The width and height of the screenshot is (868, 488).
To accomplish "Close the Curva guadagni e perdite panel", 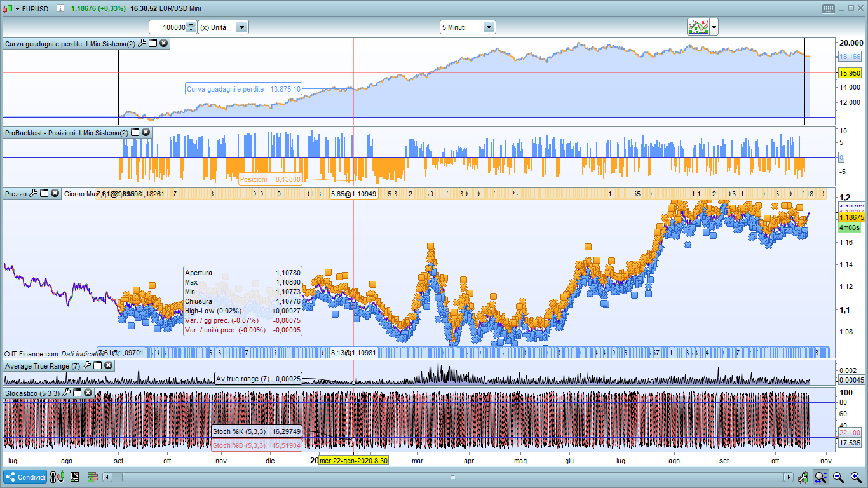I will click(x=164, y=43).
